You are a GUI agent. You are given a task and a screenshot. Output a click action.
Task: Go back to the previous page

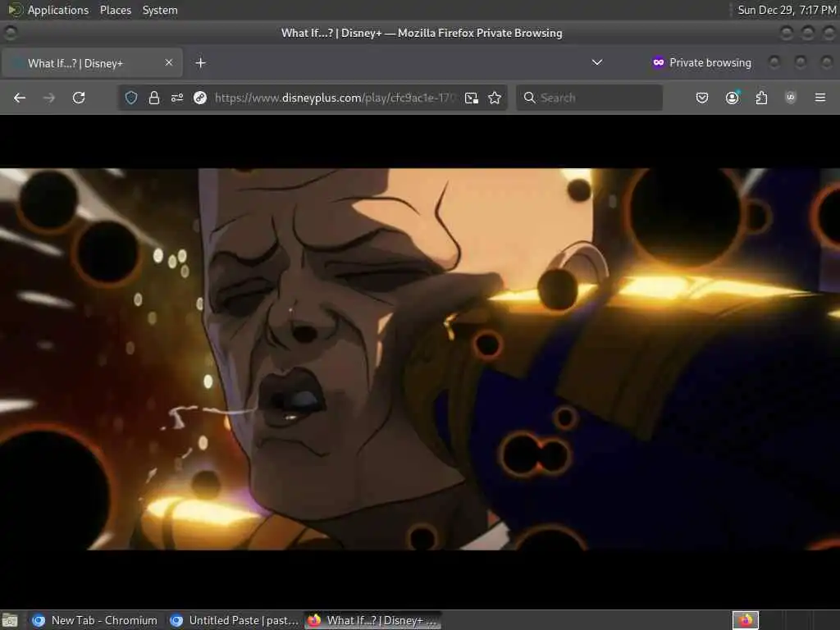pos(20,98)
